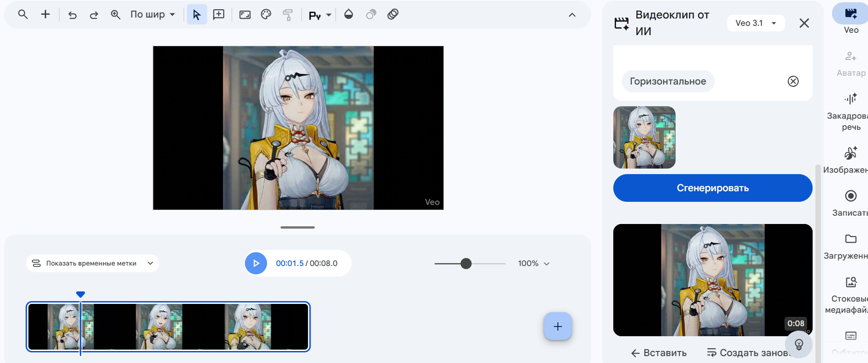
Task: Undo the last action
Action: [72, 15]
